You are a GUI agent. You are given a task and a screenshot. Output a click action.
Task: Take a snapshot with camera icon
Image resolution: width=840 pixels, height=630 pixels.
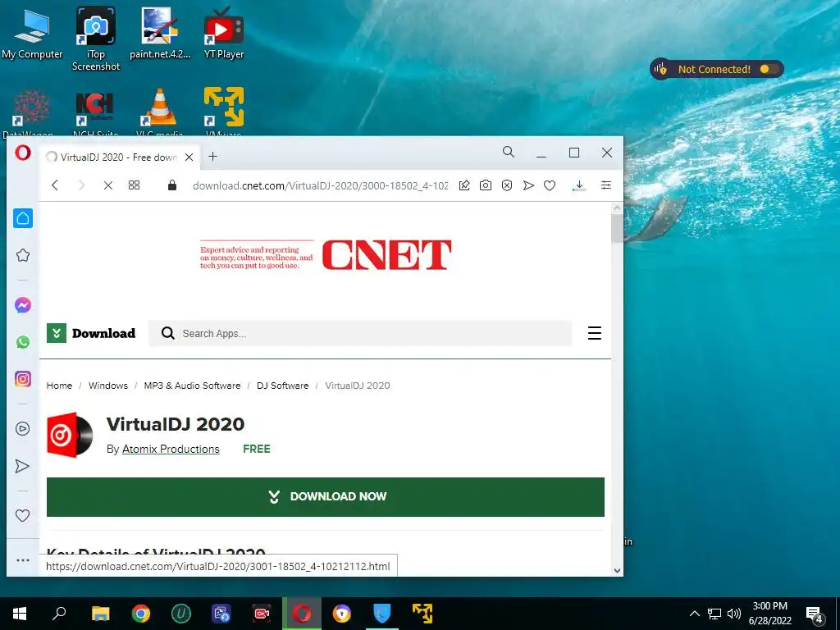[486, 185]
